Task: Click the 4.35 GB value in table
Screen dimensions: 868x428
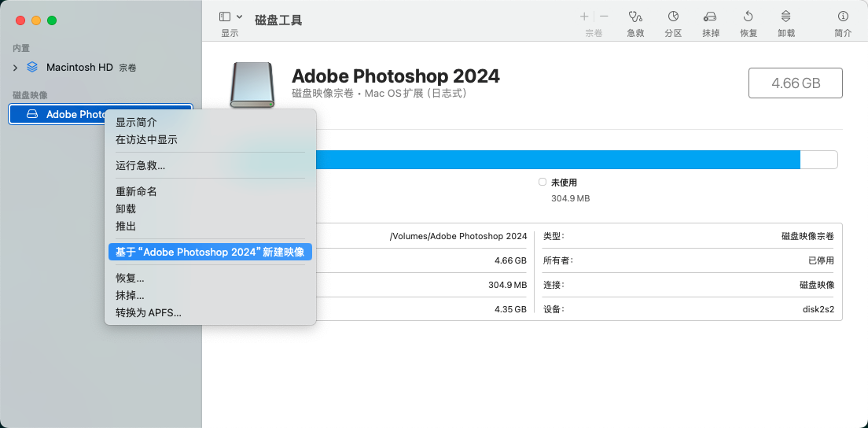Action: (x=510, y=309)
